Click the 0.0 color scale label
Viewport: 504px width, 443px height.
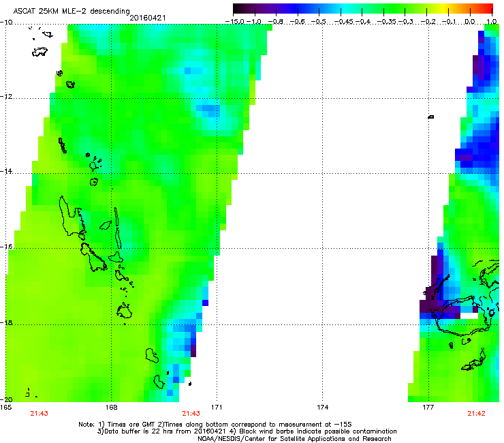coord(470,22)
